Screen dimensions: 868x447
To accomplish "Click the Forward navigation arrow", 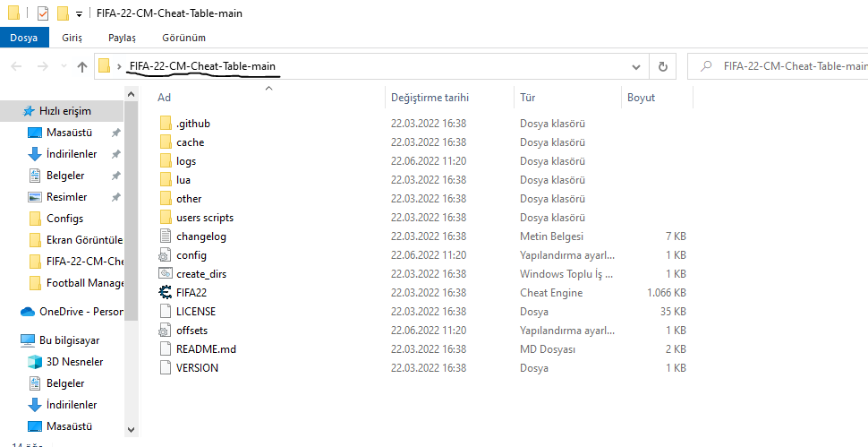I will click(x=43, y=67).
